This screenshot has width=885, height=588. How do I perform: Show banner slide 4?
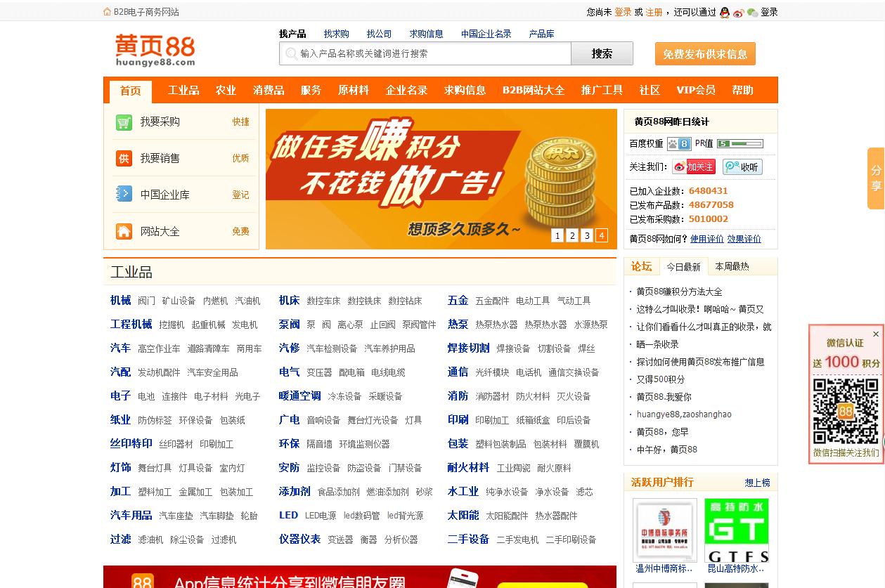[x=602, y=235]
